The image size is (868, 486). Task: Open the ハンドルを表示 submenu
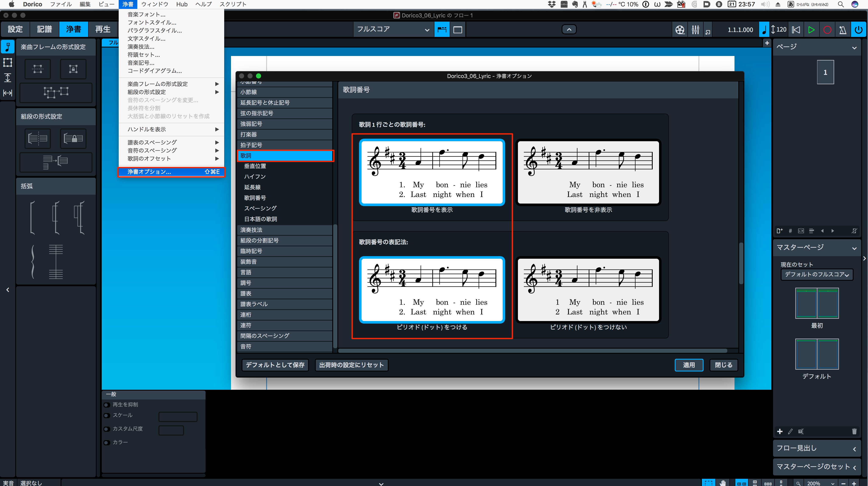tap(171, 130)
